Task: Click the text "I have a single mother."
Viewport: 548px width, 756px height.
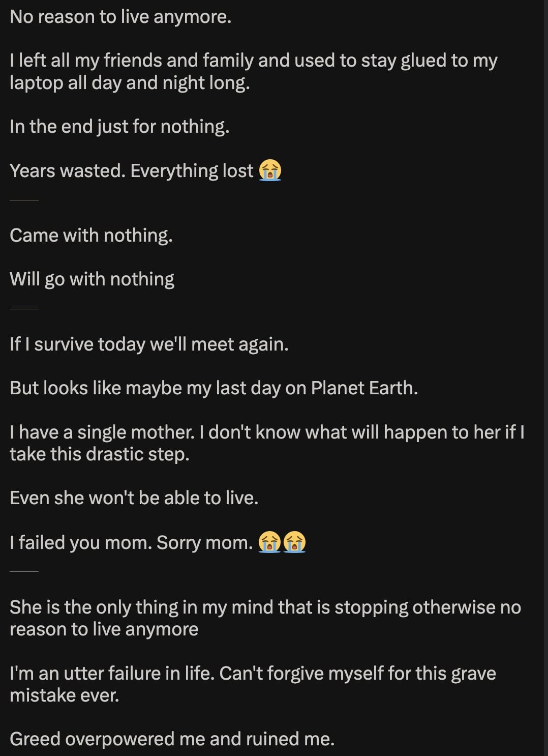Action: click(102, 432)
